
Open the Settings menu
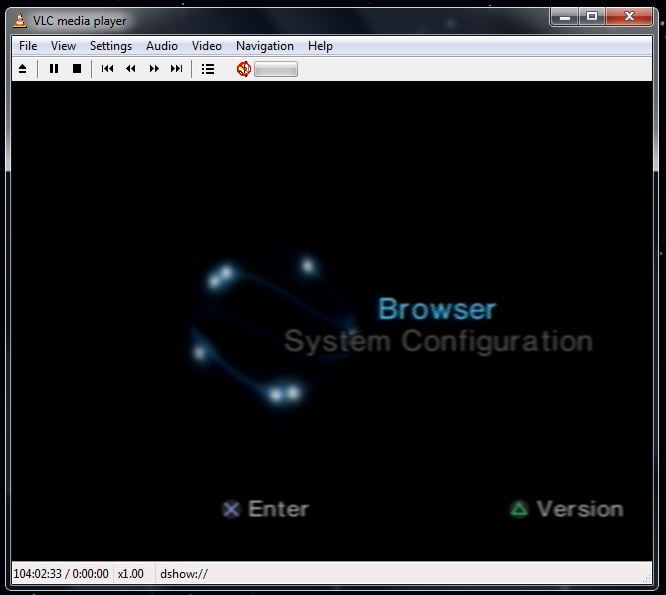tap(111, 46)
